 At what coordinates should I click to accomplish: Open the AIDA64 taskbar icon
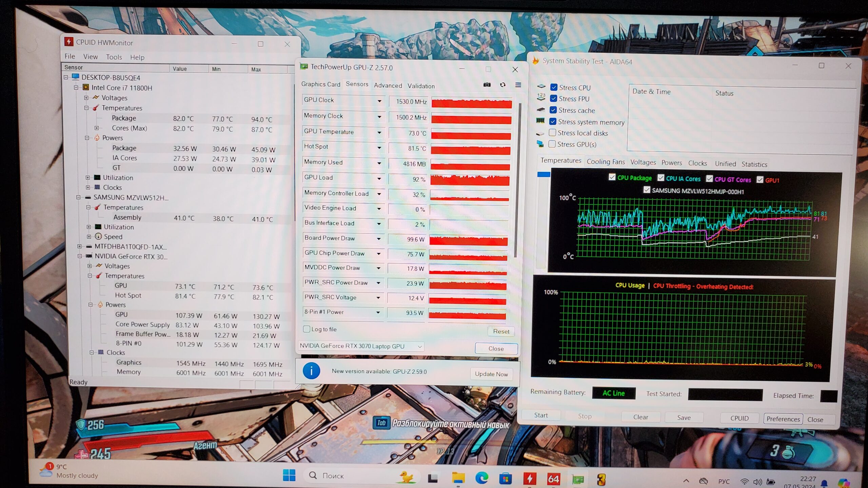(553, 479)
